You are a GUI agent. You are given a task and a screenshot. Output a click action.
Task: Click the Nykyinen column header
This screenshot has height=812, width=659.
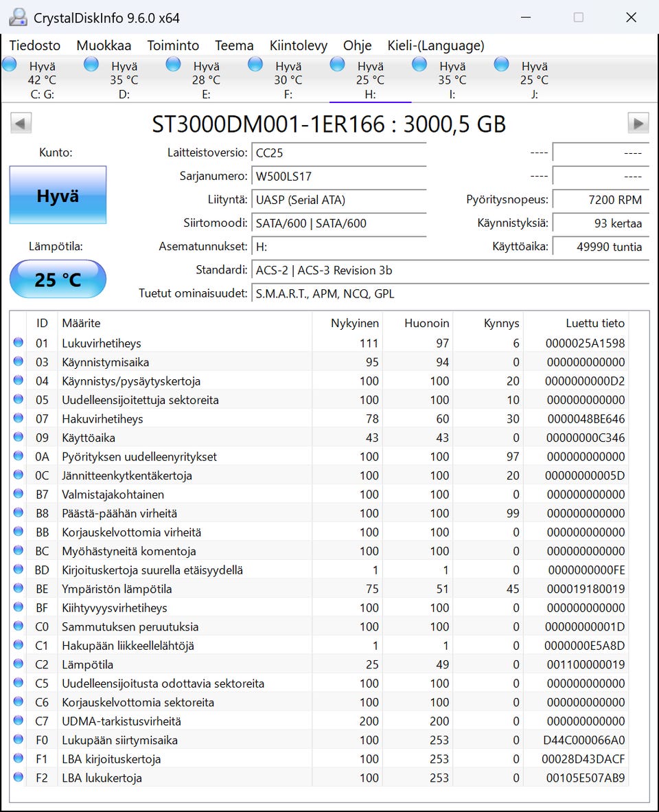347,323
